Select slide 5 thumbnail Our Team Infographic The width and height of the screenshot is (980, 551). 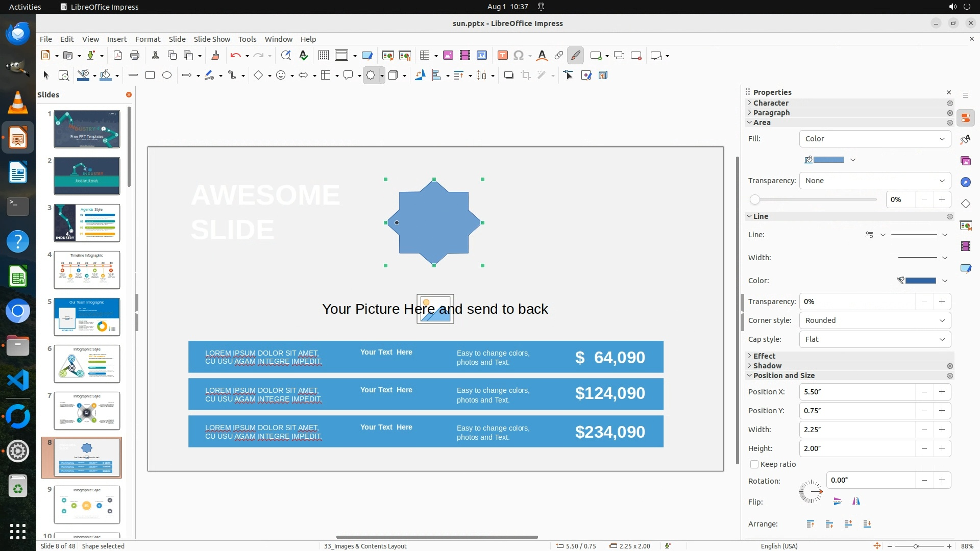coord(87,316)
